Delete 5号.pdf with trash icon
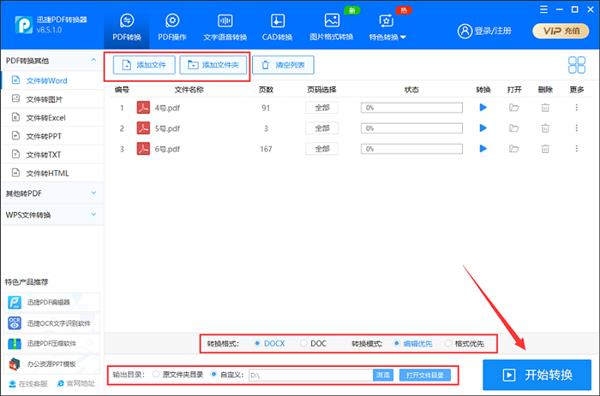The image size is (600, 396). point(545,128)
